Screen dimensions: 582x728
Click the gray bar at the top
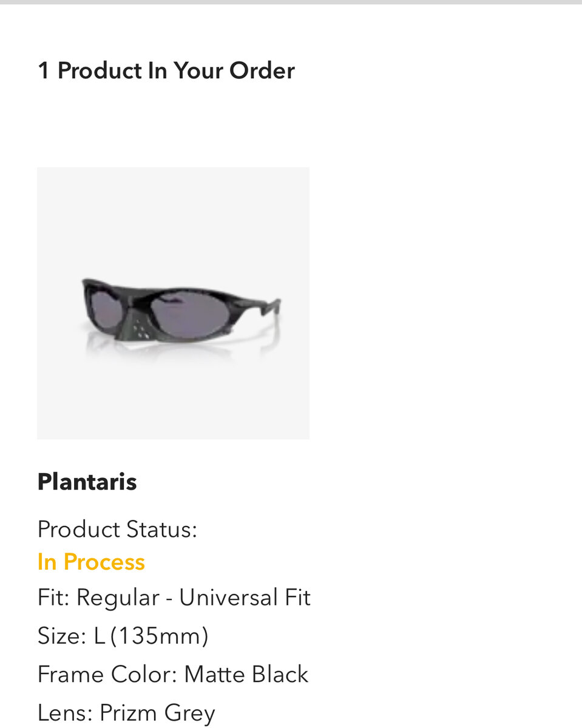click(291, 2)
